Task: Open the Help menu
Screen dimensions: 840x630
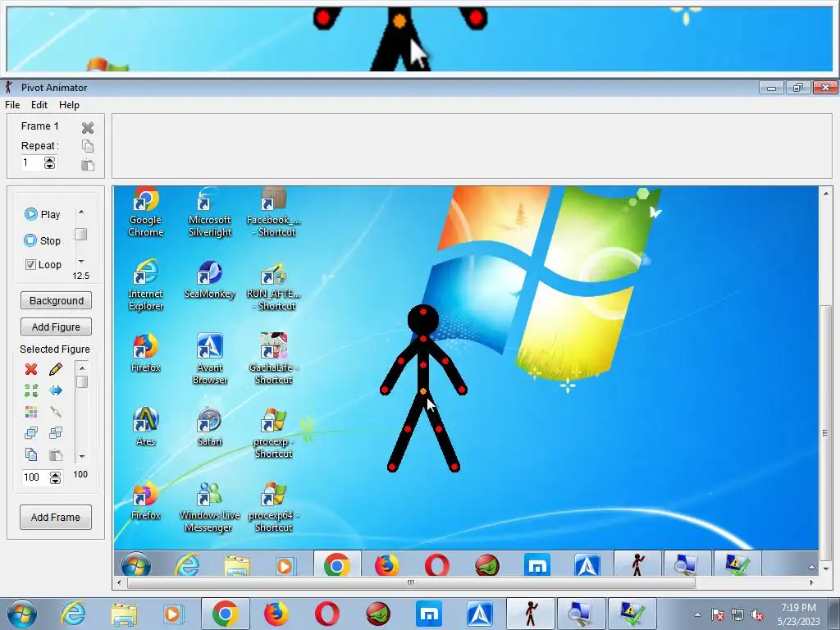Action: pyautogui.click(x=69, y=105)
